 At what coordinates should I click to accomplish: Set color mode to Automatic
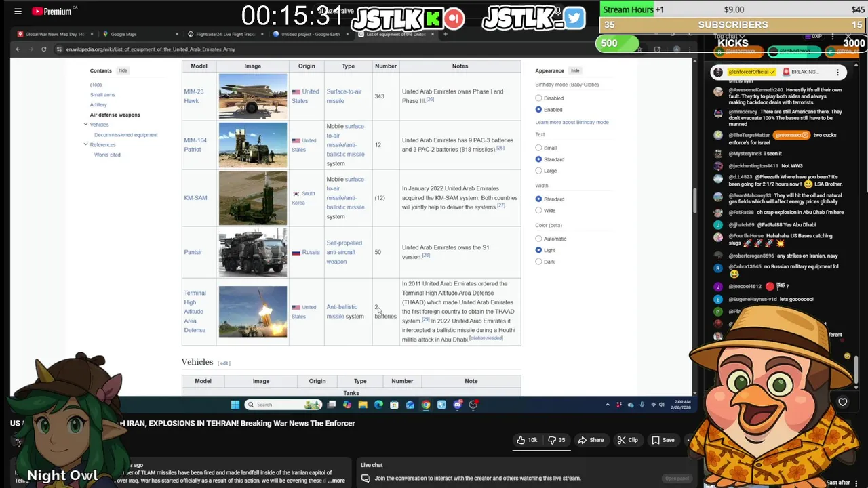pyautogui.click(x=538, y=239)
